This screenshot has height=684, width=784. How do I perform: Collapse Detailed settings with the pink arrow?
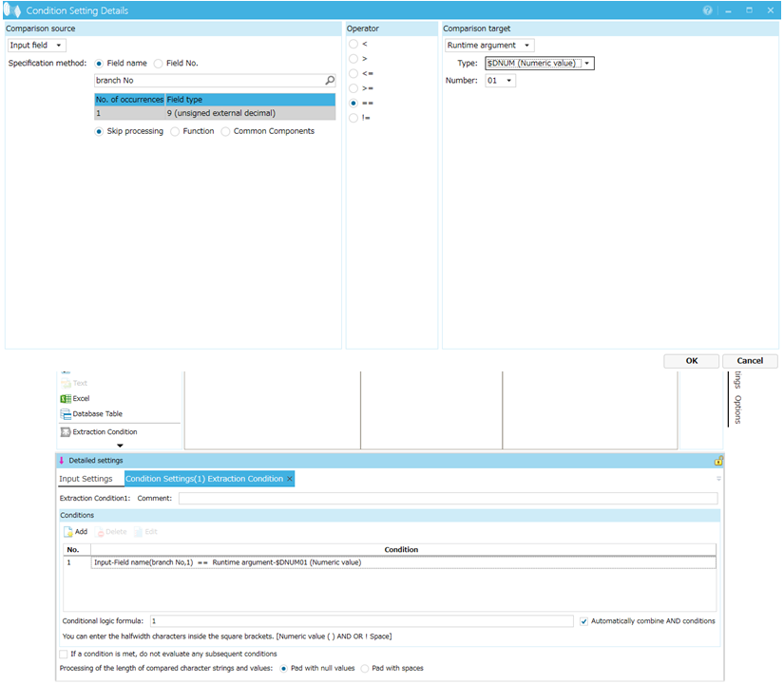tap(63, 461)
